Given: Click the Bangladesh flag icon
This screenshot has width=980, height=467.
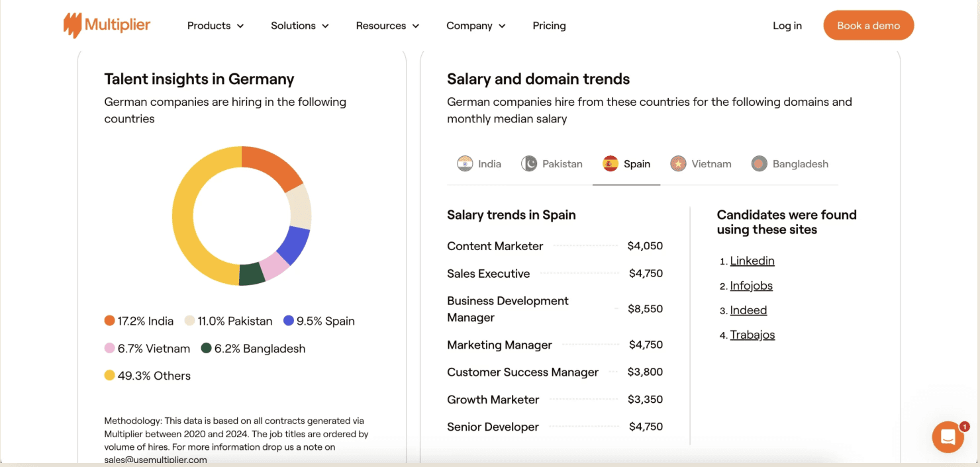Looking at the screenshot, I should pos(759,163).
